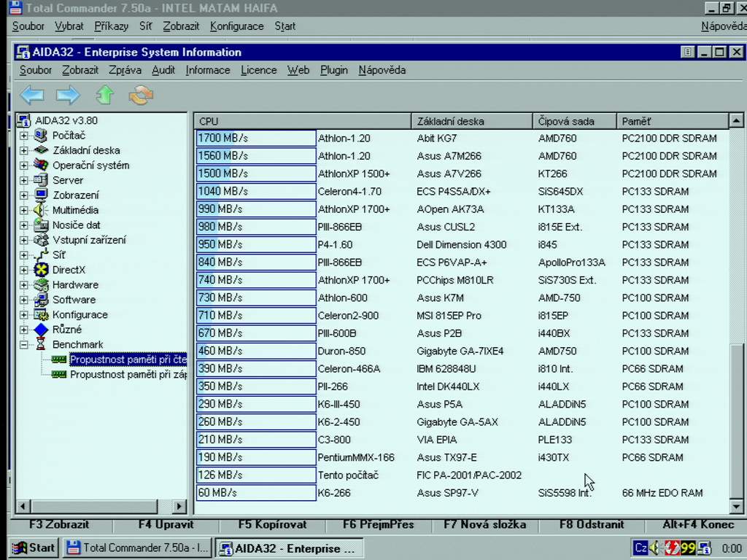Collapse the Benchmark tree node
The width and height of the screenshot is (747, 560).
[24, 345]
